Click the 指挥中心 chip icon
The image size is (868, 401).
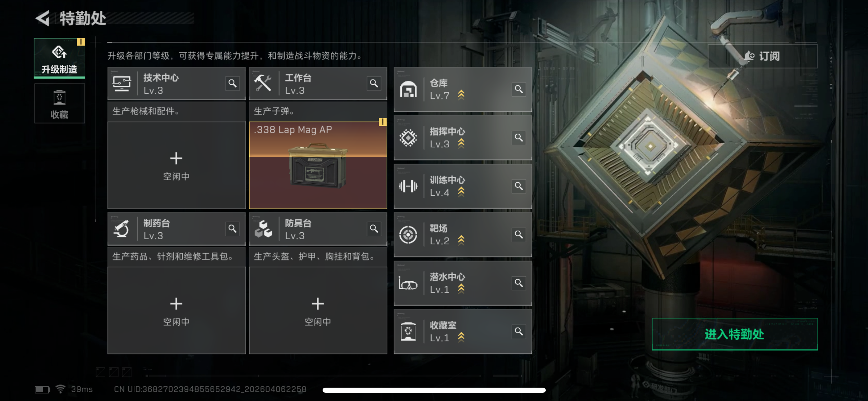coord(408,138)
